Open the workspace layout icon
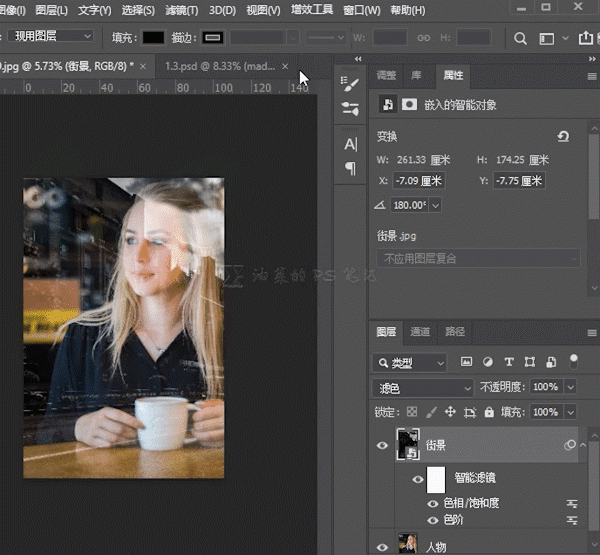The height and width of the screenshot is (555, 600). click(x=546, y=38)
